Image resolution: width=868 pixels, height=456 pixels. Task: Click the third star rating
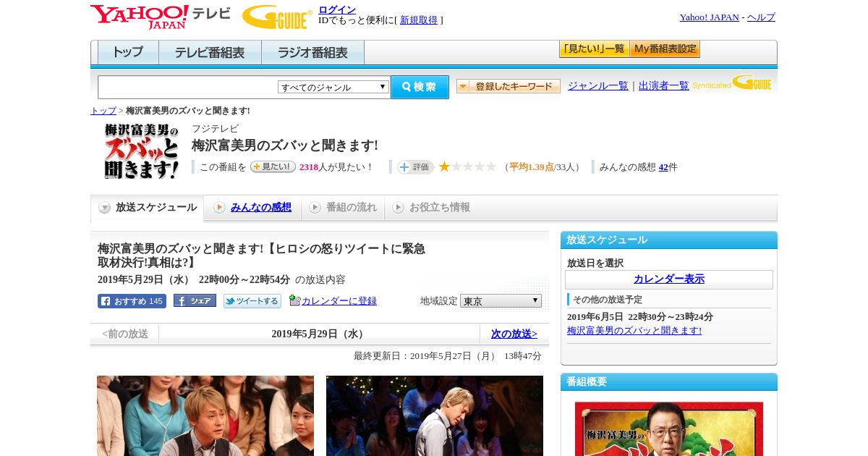(x=467, y=166)
